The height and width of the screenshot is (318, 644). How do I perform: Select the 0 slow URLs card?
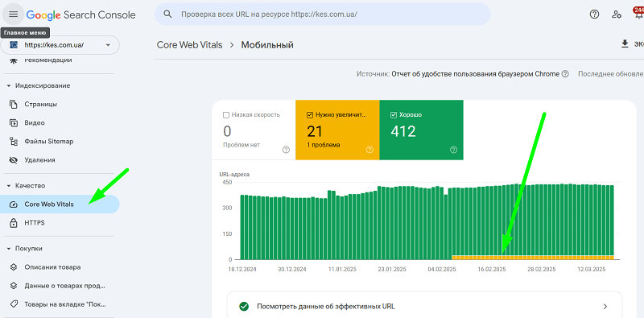coord(254,130)
